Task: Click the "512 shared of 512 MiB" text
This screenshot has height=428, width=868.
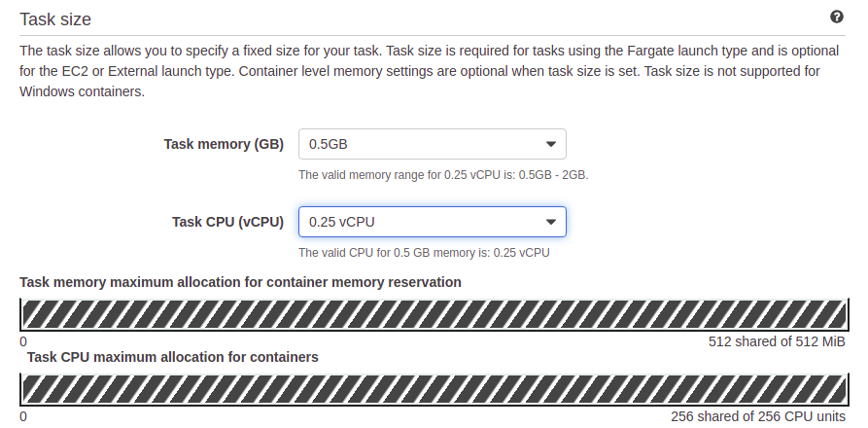Action: pos(778,341)
